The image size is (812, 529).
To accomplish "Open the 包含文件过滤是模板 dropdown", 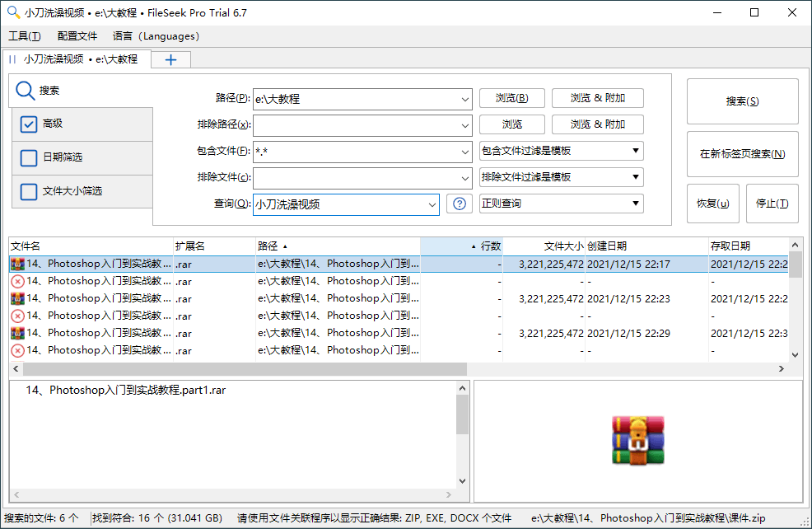I will click(635, 151).
